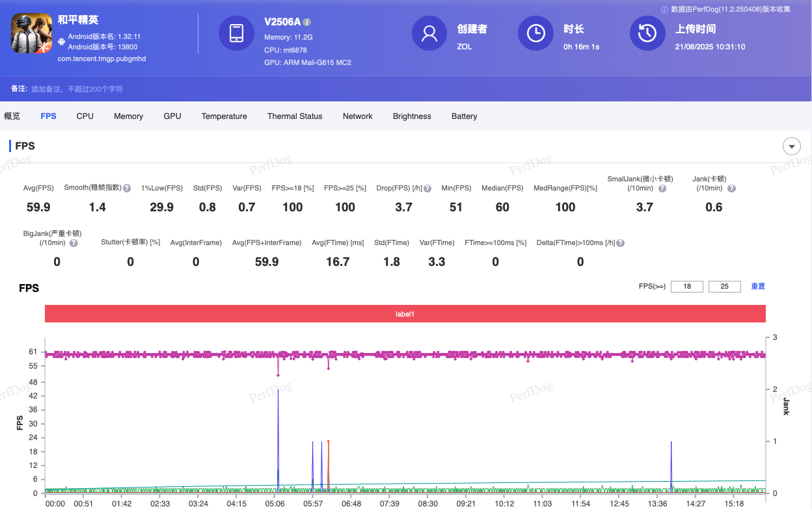Click the game app thumbnail icon
The height and width of the screenshot is (509, 812).
point(32,33)
